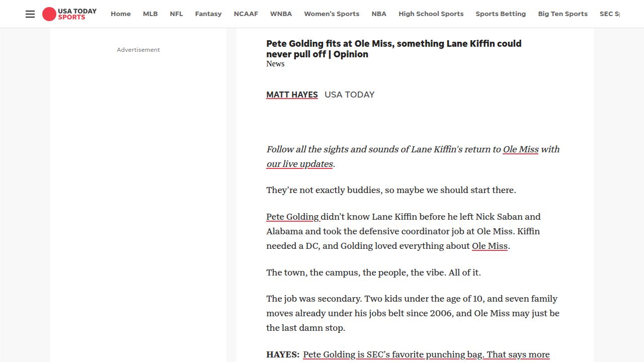
Task: Open the NFL section
Action: click(177, 14)
